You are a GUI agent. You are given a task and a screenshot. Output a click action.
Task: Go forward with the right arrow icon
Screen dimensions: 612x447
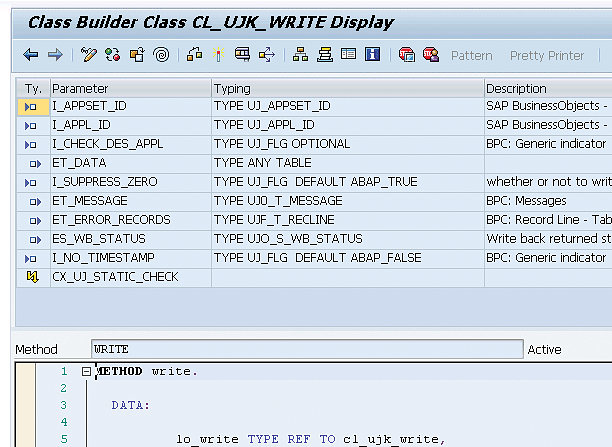[x=55, y=55]
